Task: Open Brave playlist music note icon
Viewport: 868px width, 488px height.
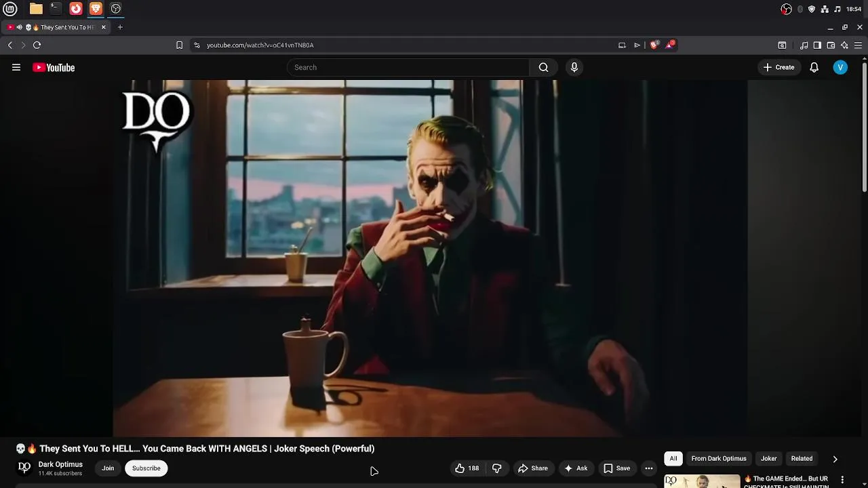Action: coord(804,45)
